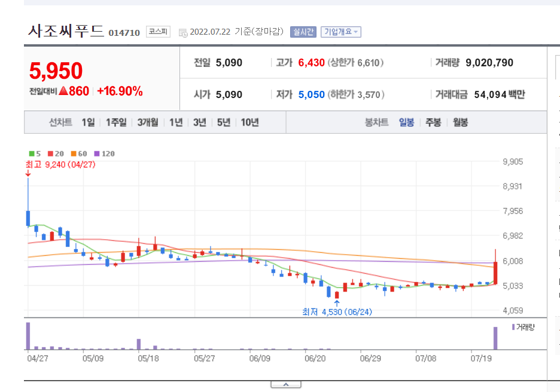Screen dimensions: 560x392
Task: Click the orange 60-day moving average swatch
Action: [x=74, y=154]
